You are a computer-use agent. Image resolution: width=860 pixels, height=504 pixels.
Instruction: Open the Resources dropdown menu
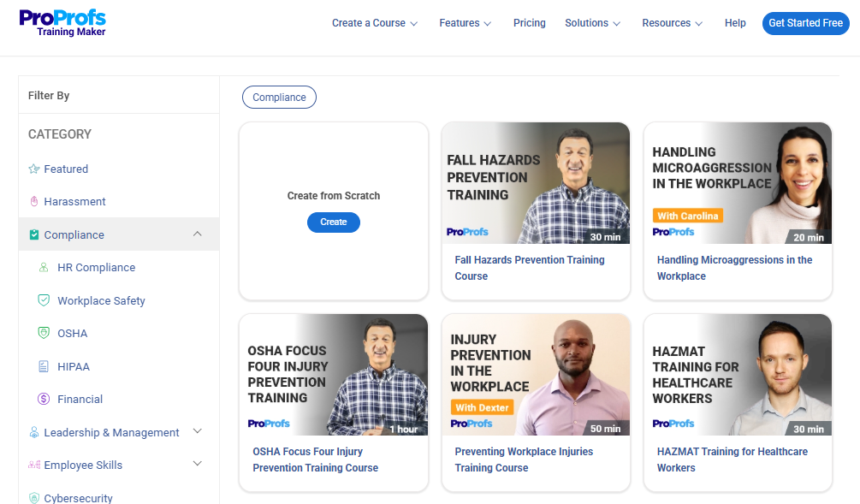672,23
